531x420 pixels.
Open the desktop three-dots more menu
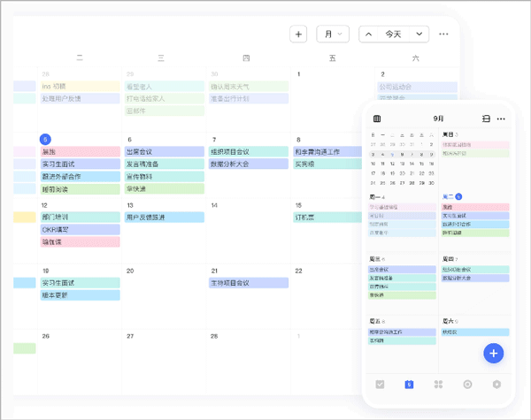point(444,34)
